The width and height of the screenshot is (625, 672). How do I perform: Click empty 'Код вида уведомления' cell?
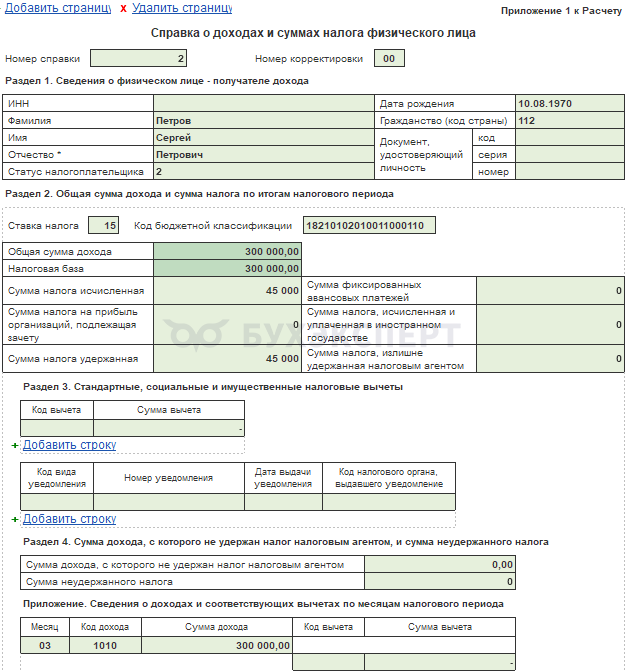click(57, 502)
